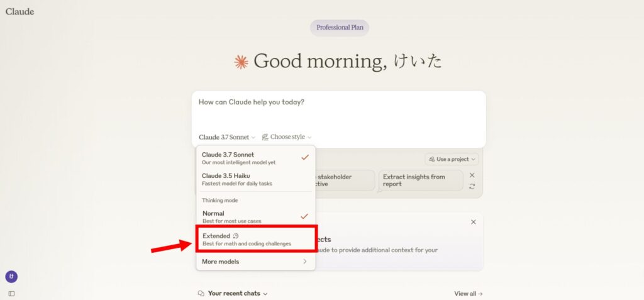The height and width of the screenshot is (300, 644).
Task: Open the Use a project dropdown
Action: tap(452, 159)
